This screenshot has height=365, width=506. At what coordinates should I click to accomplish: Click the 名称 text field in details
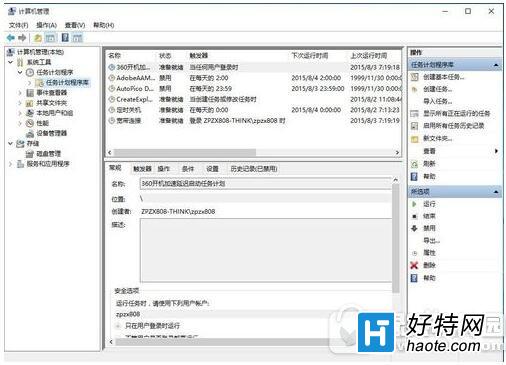pos(266,184)
